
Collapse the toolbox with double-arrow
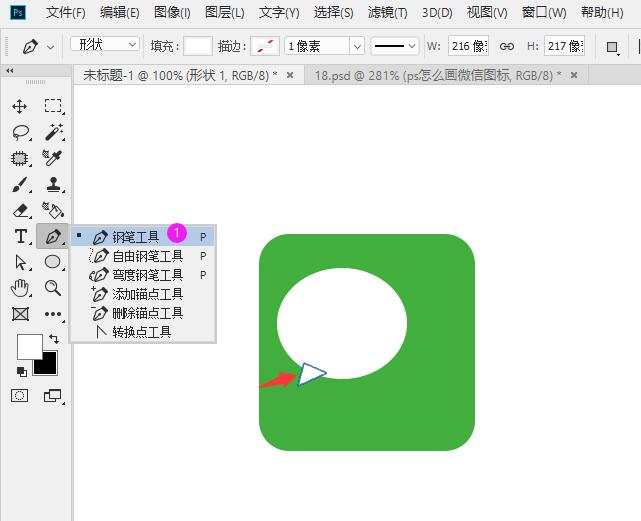click(9, 71)
